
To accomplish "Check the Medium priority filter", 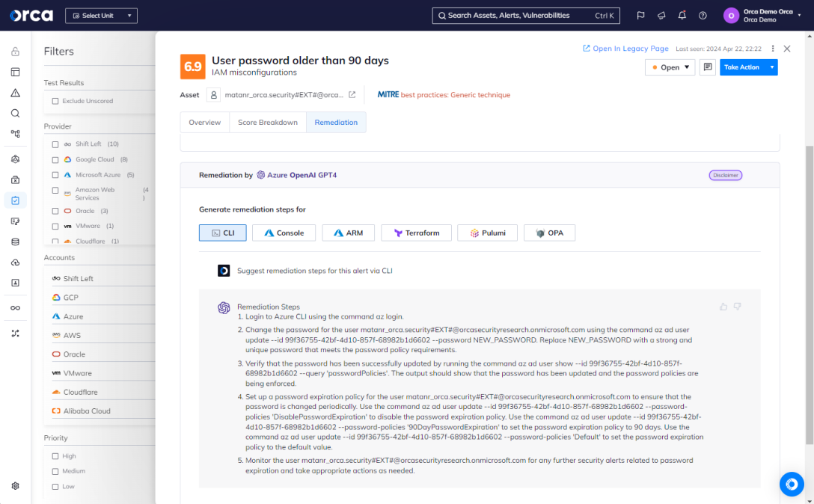I will pyautogui.click(x=55, y=471).
